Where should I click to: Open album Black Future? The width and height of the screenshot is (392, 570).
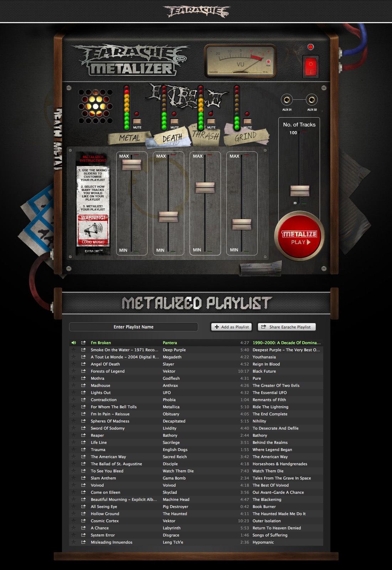click(264, 371)
